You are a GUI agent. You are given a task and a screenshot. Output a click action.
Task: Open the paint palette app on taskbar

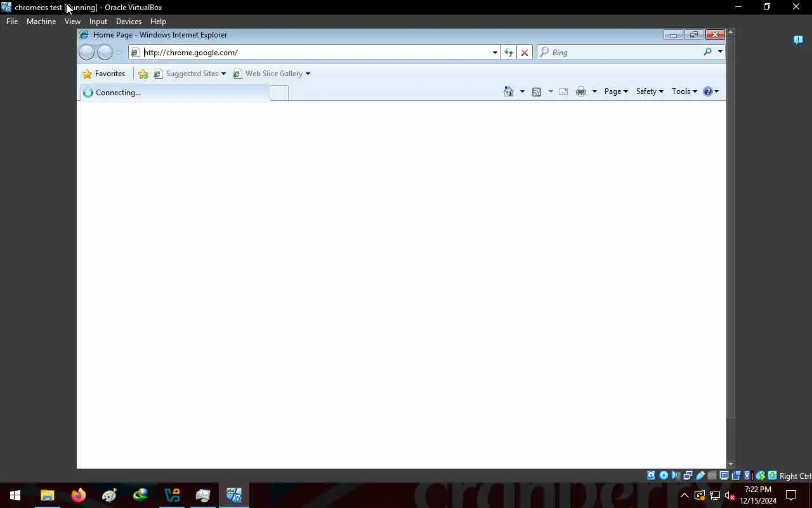109,495
